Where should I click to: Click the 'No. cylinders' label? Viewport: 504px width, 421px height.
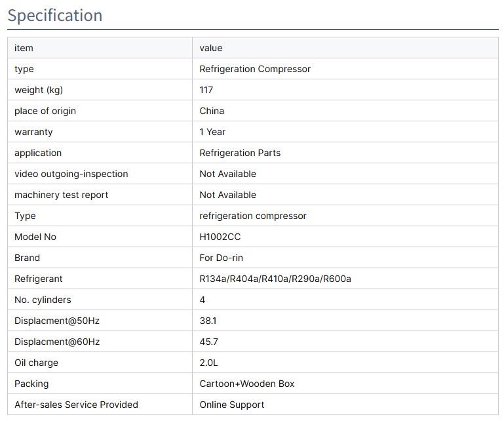pos(43,300)
